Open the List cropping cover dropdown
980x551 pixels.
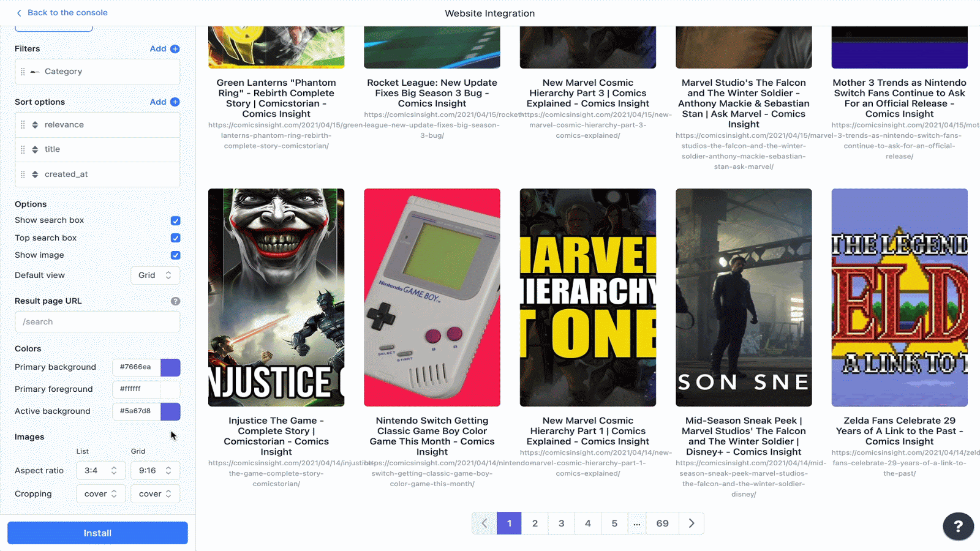pos(101,494)
